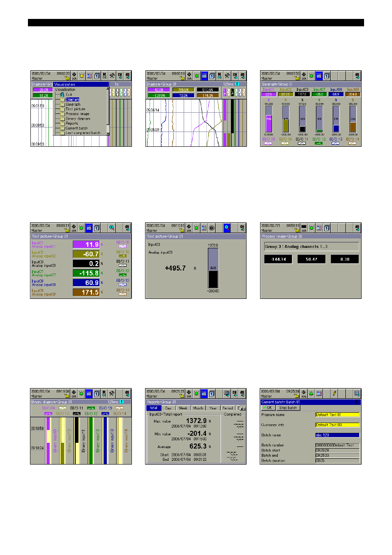Screen dimensions: 392x555
Task: Click the CH channel icon on Visualization menu screen
Action: (120, 76)
